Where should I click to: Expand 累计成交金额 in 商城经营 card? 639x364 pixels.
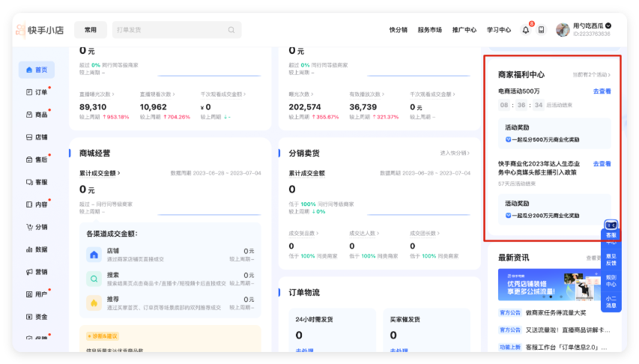(x=100, y=173)
